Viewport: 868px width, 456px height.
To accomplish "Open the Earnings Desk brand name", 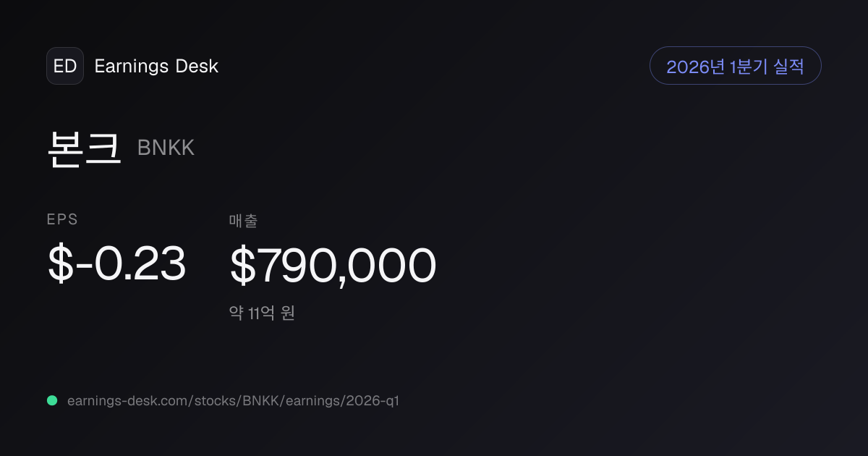I will [x=156, y=66].
